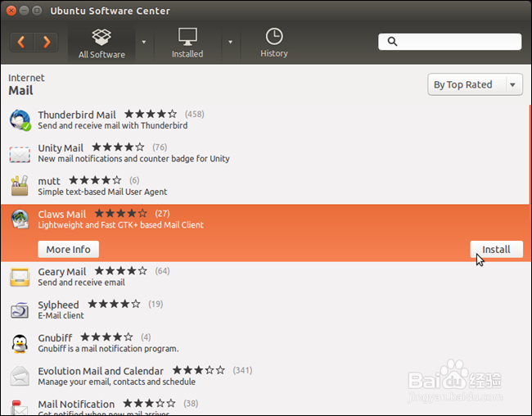The width and height of the screenshot is (532, 416).
Task: Select the mutt entry title
Action: pos(49,181)
